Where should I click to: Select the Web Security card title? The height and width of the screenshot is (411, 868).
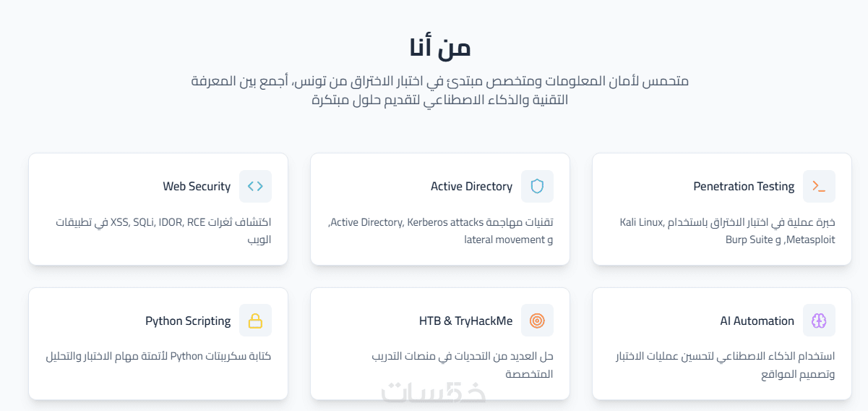point(197,187)
